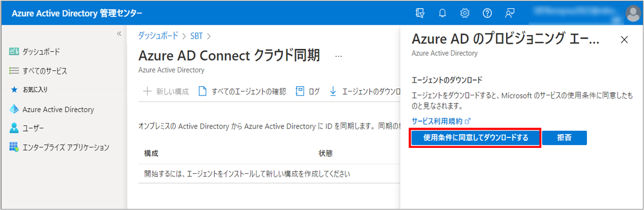
Task: Select すべてのエージェントの確認 in the toolbar
Action: [x=242, y=91]
